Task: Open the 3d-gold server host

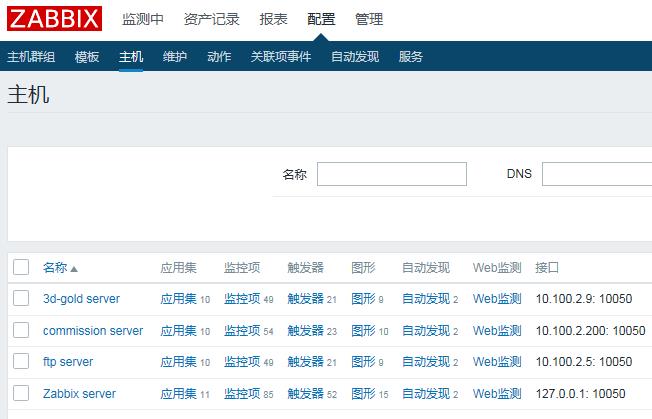Action: point(81,299)
